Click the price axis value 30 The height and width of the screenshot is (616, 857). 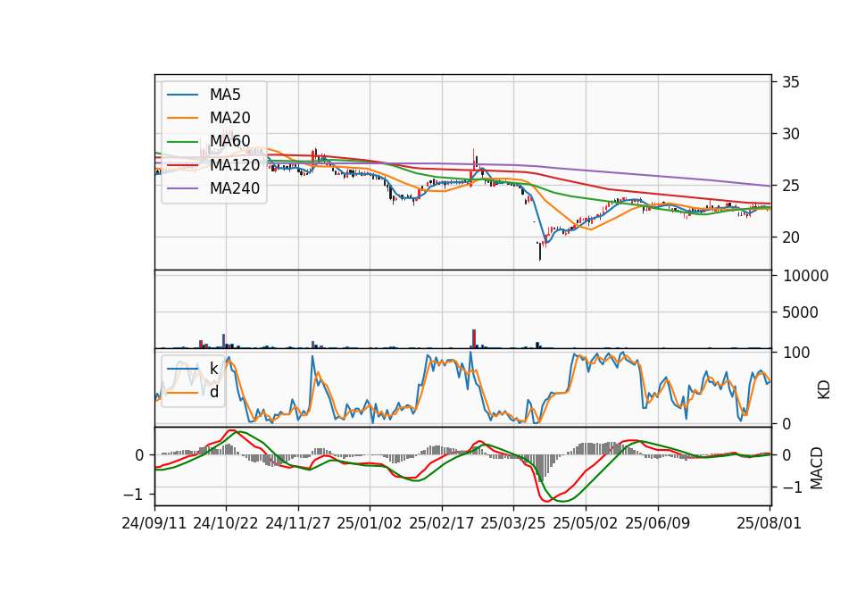tap(790, 134)
